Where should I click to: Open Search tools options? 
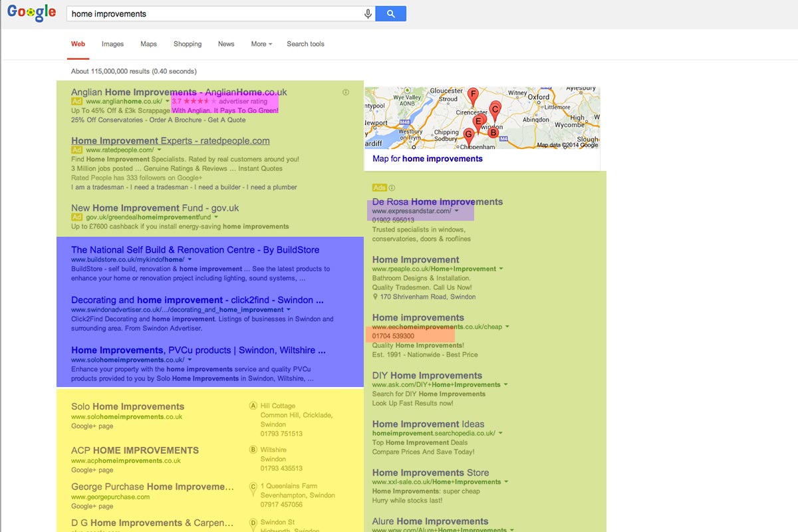point(305,44)
